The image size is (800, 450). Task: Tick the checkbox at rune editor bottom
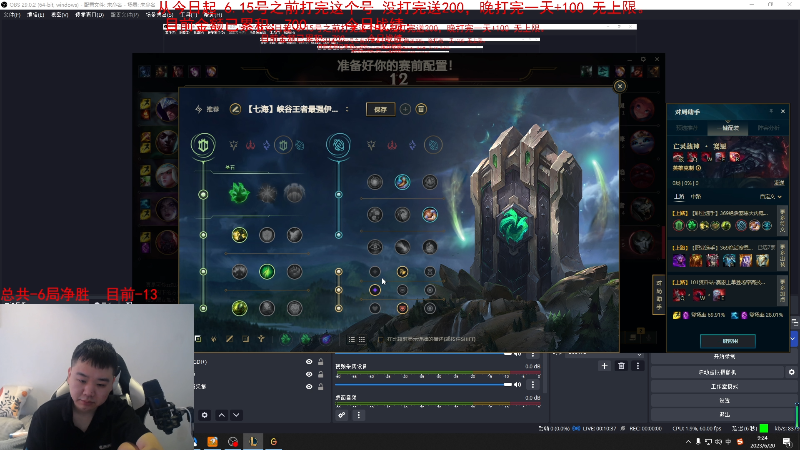coord(380,339)
